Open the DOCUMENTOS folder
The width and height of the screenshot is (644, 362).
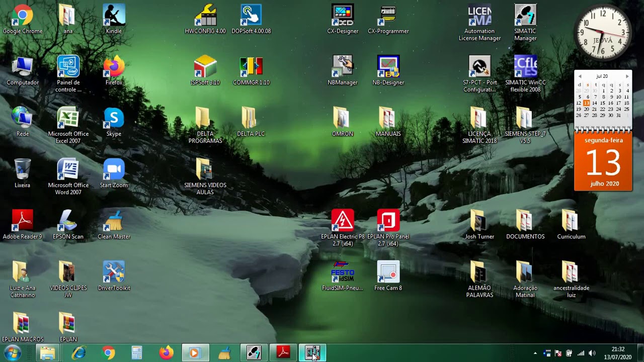[x=525, y=224]
